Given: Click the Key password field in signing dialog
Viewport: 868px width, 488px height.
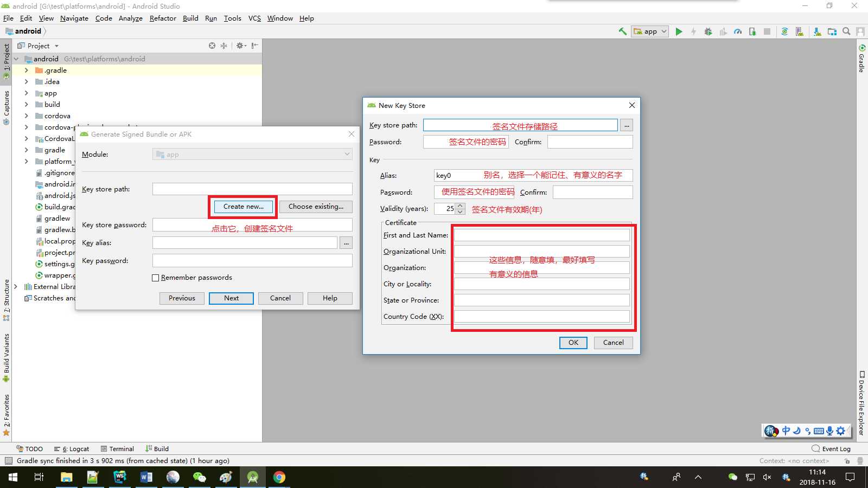Looking at the screenshot, I should [x=252, y=261].
